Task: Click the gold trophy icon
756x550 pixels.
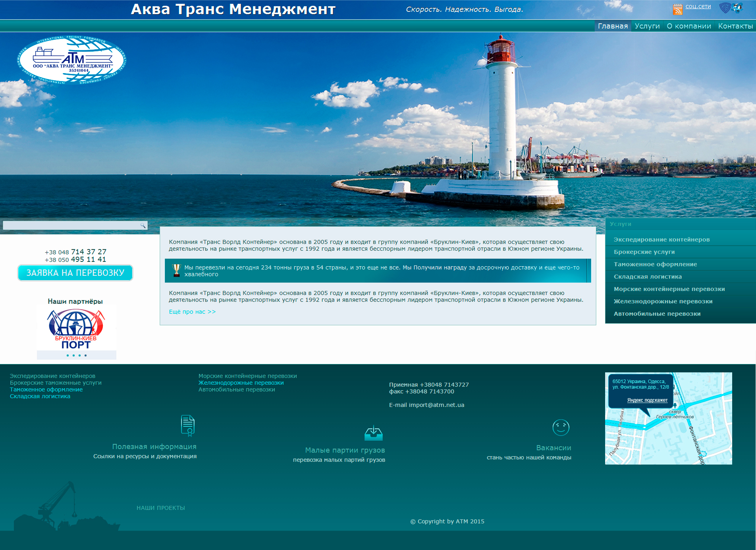Action: click(x=176, y=270)
